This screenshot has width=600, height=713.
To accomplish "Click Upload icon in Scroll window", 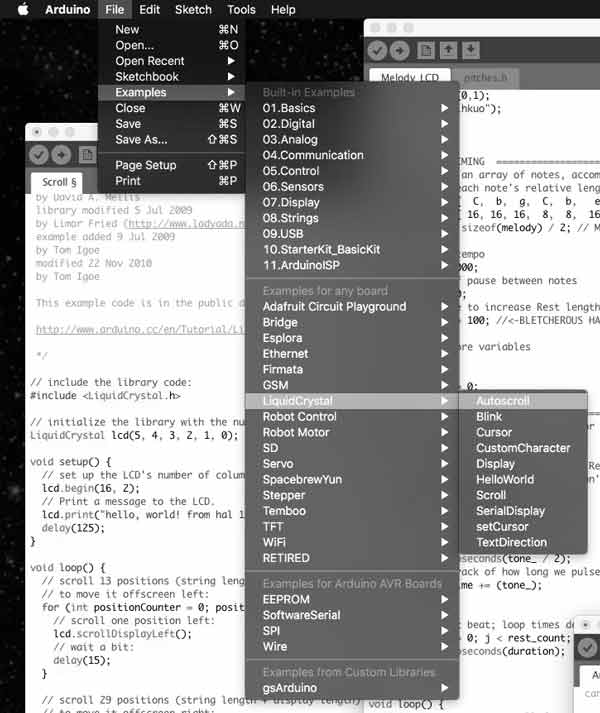I will 61,155.
